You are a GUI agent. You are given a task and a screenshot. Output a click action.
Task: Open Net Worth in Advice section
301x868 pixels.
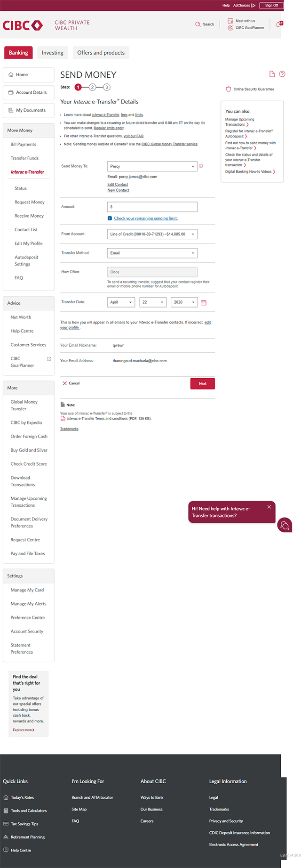(x=21, y=317)
